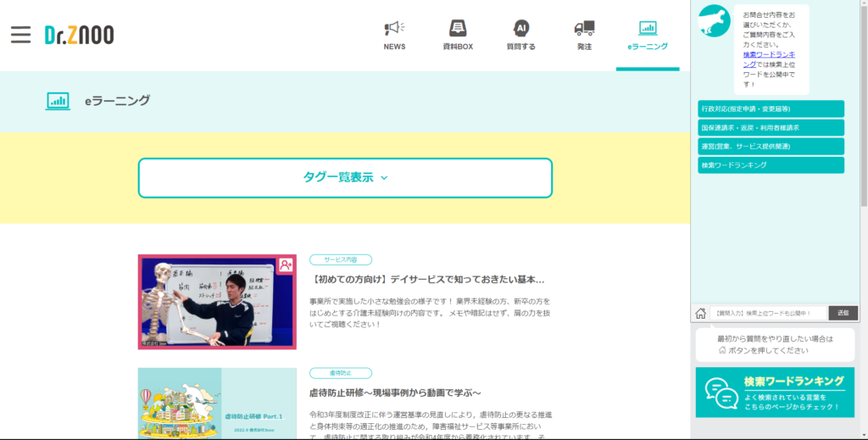Screen dimensions: 868x440
Task: Click the dinosaur chatbot avatar
Action: (x=714, y=21)
